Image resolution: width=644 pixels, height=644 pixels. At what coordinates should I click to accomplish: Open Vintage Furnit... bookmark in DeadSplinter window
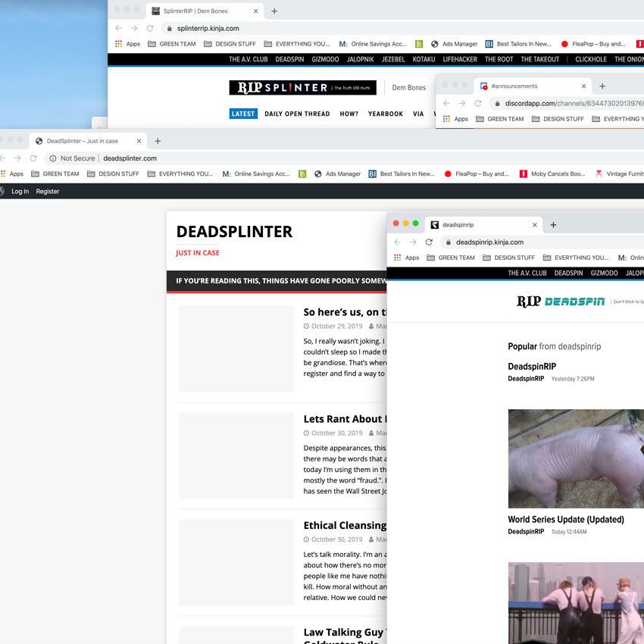[619, 174]
